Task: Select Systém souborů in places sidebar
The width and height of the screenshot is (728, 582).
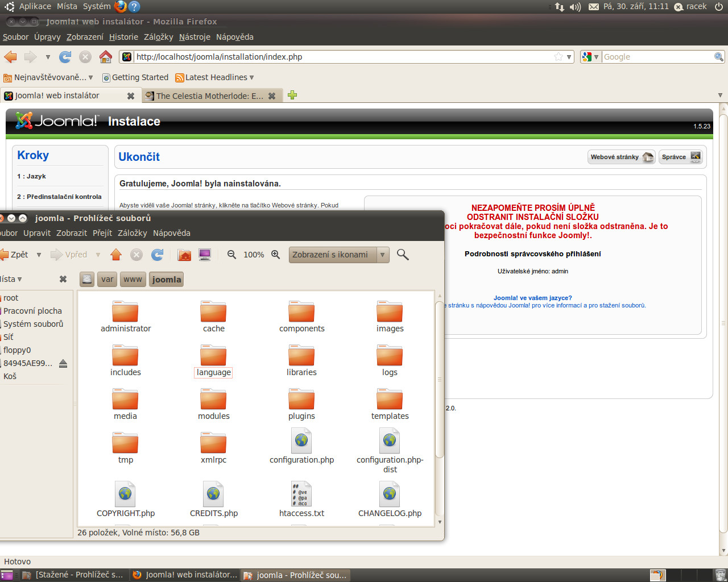Action: click(x=33, y=324)
